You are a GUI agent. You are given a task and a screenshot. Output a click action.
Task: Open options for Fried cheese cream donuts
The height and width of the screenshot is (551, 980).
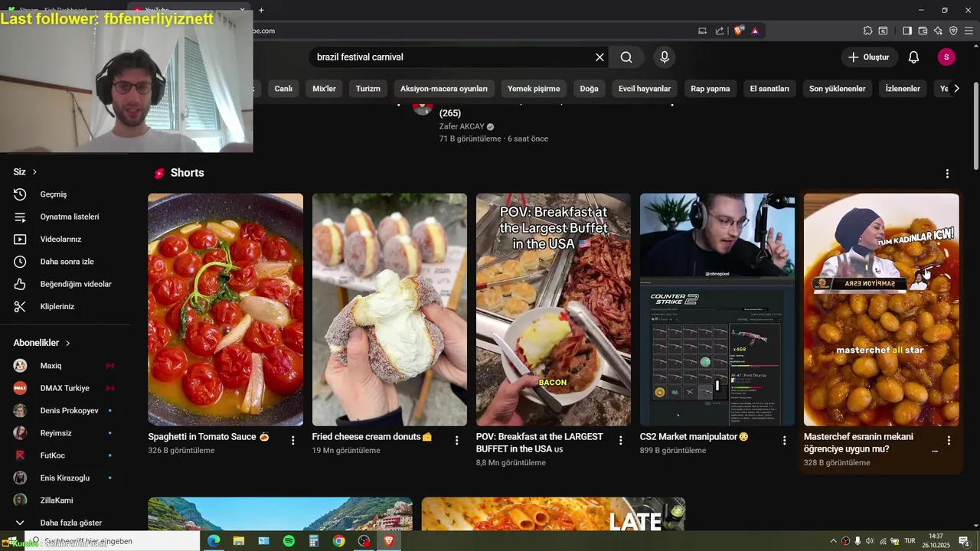[456, 440]
